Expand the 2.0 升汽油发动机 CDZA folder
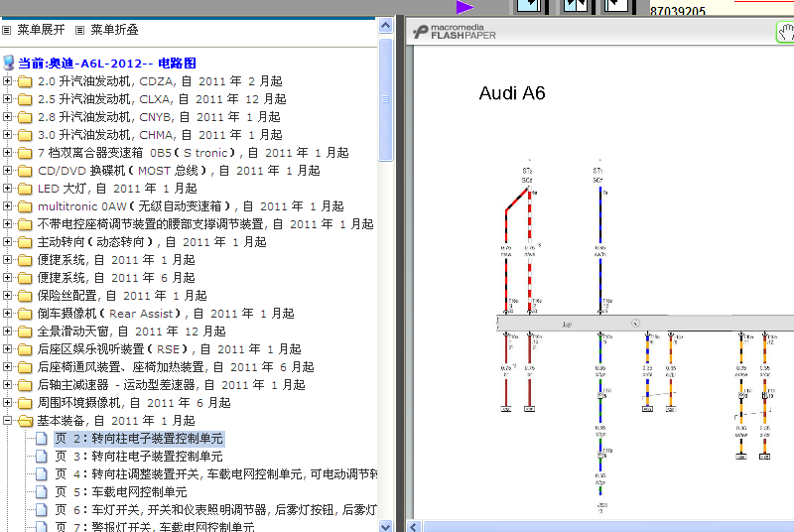Viewport: 794px width, 532px height. pos(7,81)
